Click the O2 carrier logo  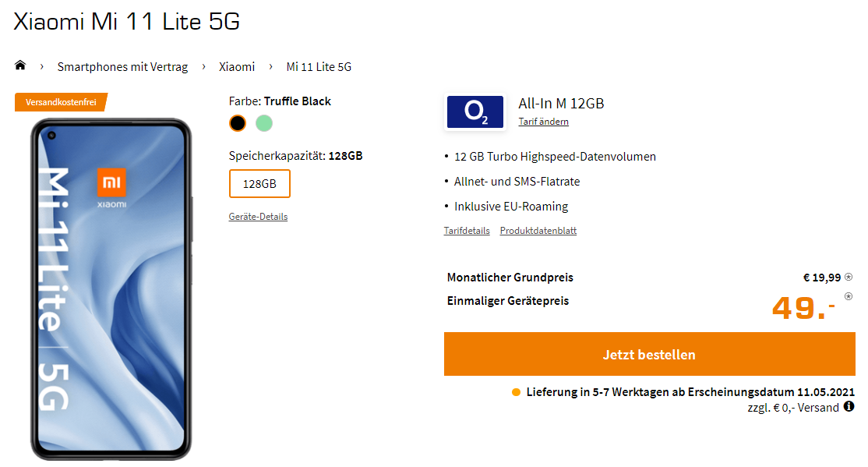(x=475, y=112)
